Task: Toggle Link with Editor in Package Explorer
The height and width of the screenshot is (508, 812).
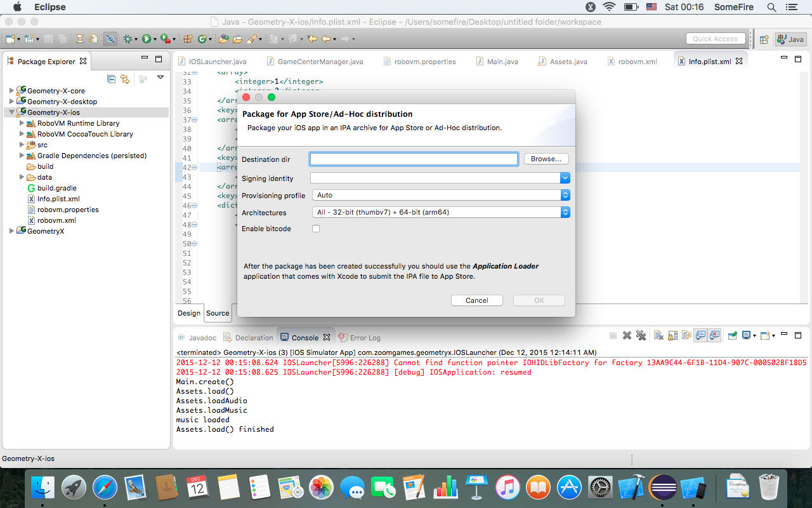Action: pyautogui.click(x=125, y=79)
